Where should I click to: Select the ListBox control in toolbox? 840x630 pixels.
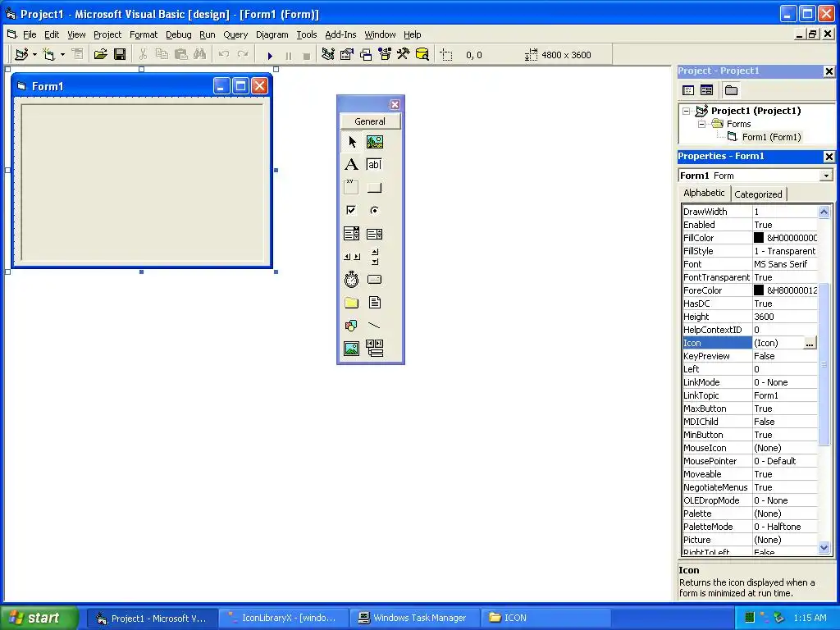(374, 234)
